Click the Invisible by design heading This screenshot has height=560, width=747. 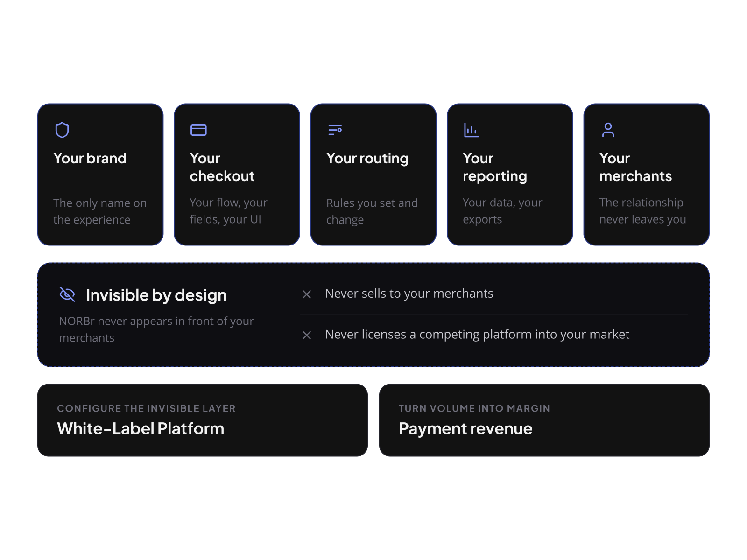pos(156,295)
